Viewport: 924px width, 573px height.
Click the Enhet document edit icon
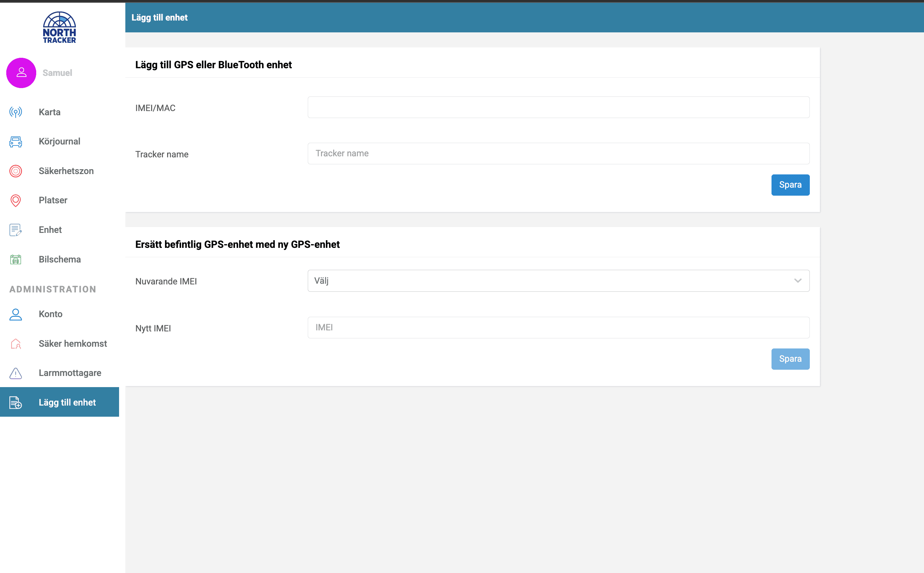click(x=16, y=230)
